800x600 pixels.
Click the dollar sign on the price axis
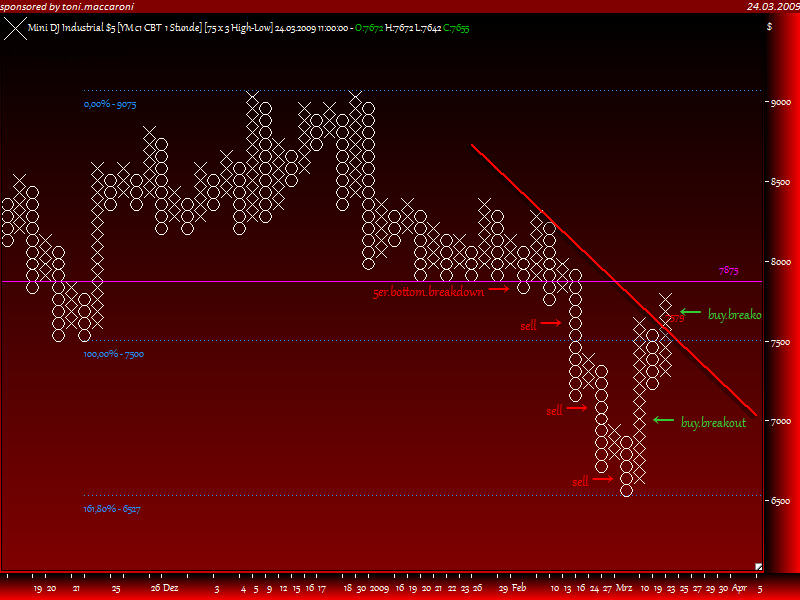769,27
